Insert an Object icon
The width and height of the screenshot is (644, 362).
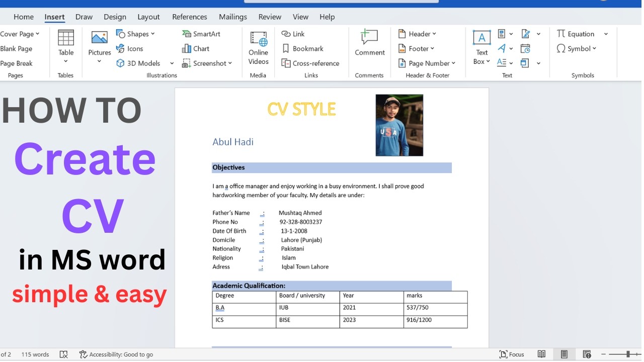tap(525, 63)
